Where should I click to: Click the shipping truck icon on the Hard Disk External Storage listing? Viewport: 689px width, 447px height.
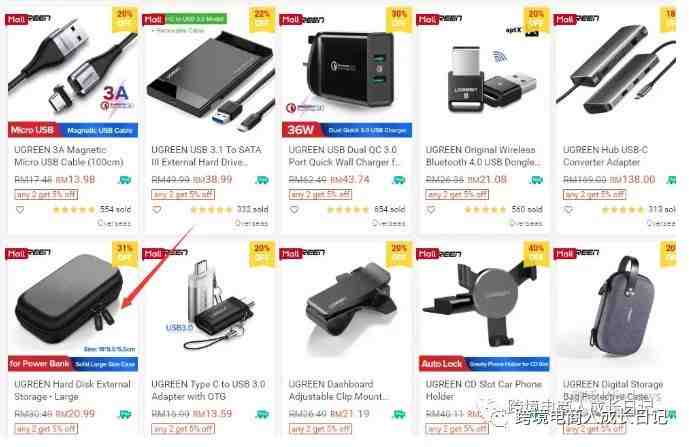click(125, 414)
